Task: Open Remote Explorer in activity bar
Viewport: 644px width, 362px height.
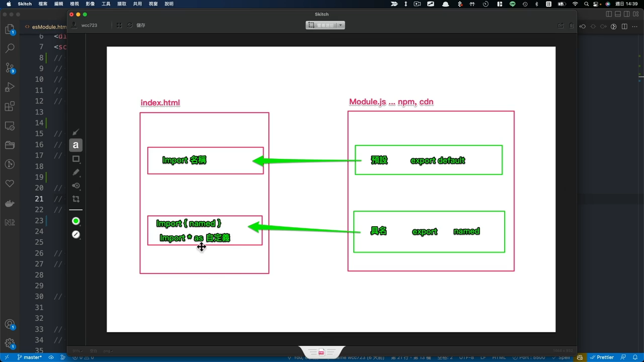Action: pyautogui.click(x=10, y=126)
